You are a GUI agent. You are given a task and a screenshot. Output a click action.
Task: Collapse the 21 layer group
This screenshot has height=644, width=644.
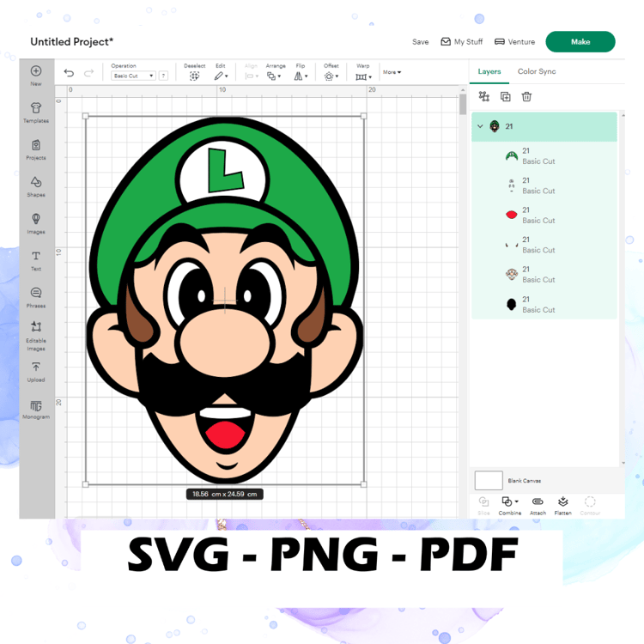[480, 126]
